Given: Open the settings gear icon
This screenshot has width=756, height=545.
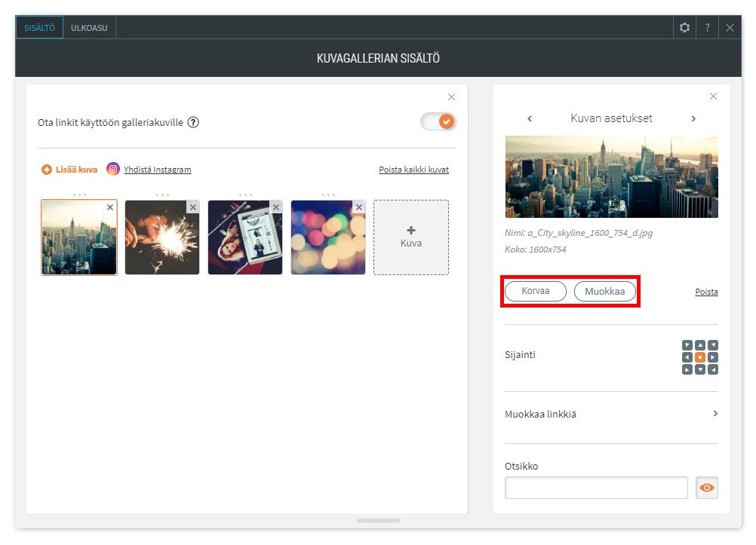Looking at the screenshot, I should pos(684,27).
